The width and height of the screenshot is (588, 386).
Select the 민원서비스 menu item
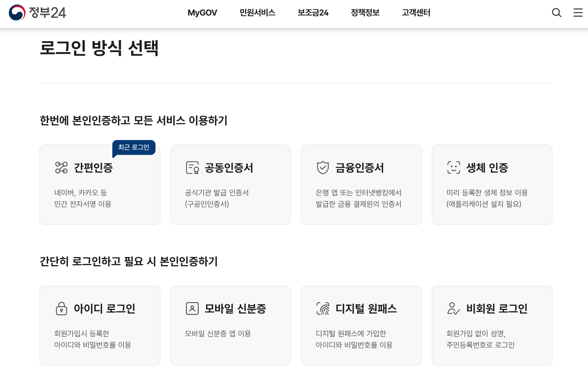[x=258, y=13]
